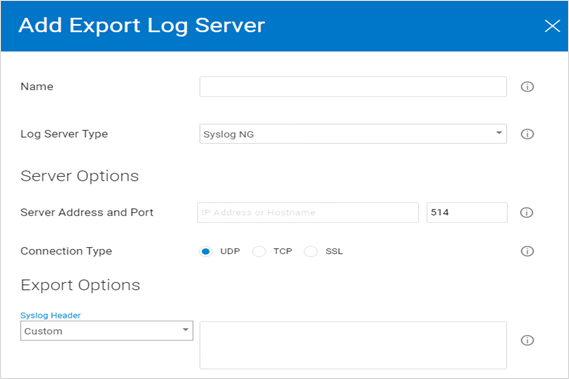
Task: Click the info icon beside Log Server Type
Action: pyautogui.click(x=527, y=134)
